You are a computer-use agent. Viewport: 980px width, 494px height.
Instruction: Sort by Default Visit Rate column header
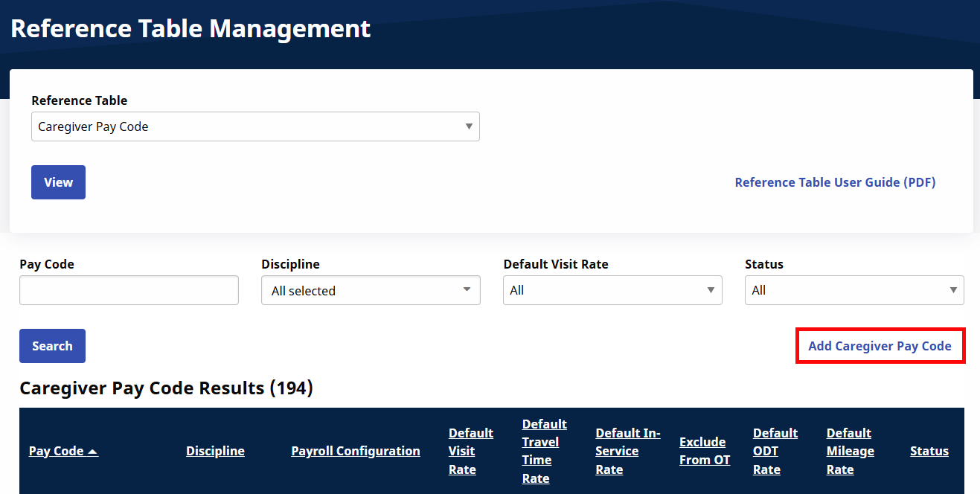pyautogui.click(x=470, y=451)
